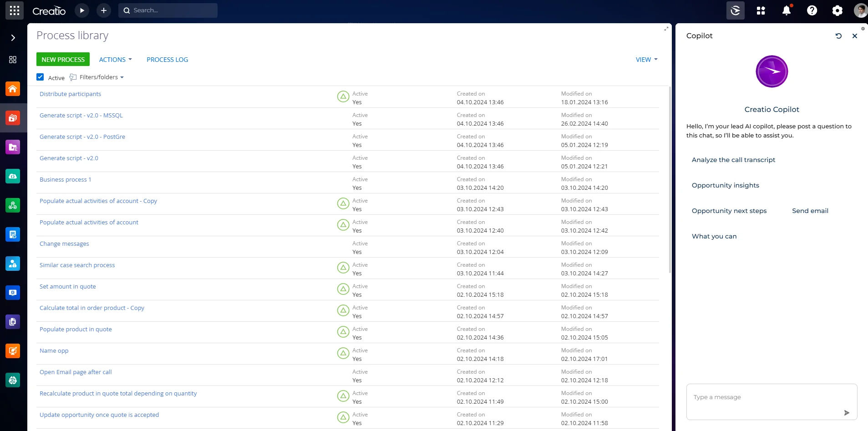Image resolution: width=868 pixels, height=431 pixels.
Task: Open the Distribute participants process
Action: (70, 94)
